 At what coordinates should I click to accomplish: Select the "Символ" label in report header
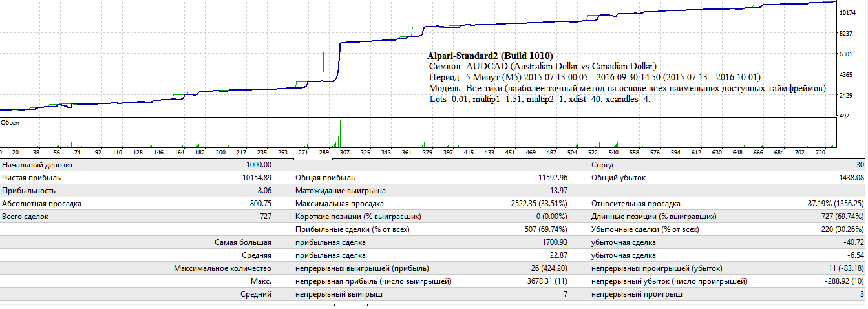[445, 66]
